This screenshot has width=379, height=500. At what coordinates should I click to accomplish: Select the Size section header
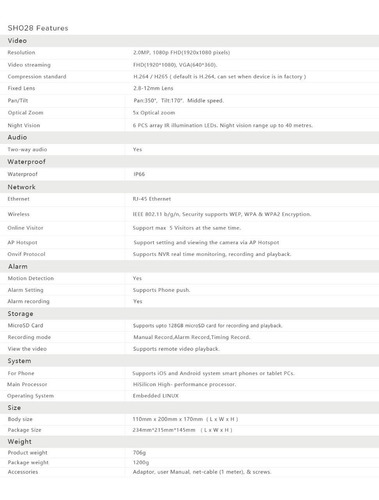(x=189, y=408)
